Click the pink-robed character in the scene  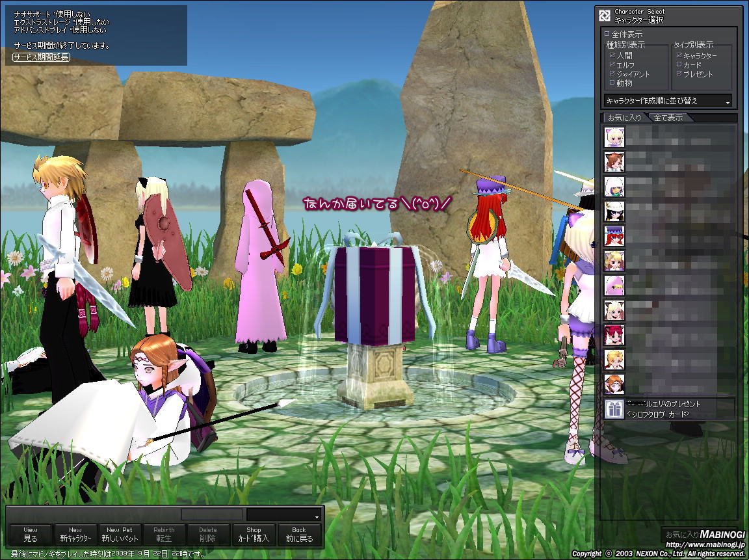coord(260,267)
